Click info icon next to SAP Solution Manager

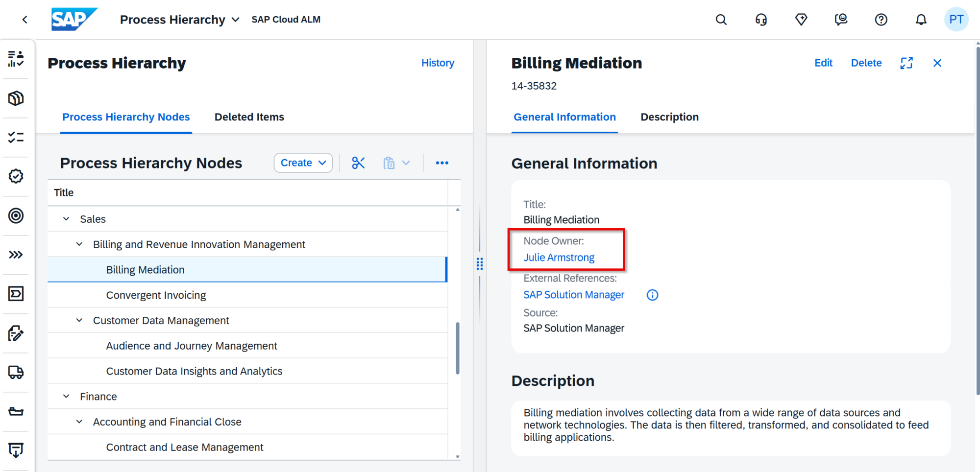652,295
